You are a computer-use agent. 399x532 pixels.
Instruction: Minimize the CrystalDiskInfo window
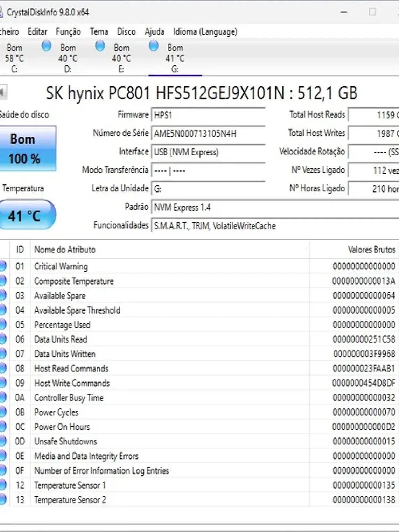(x=344, y=12)
